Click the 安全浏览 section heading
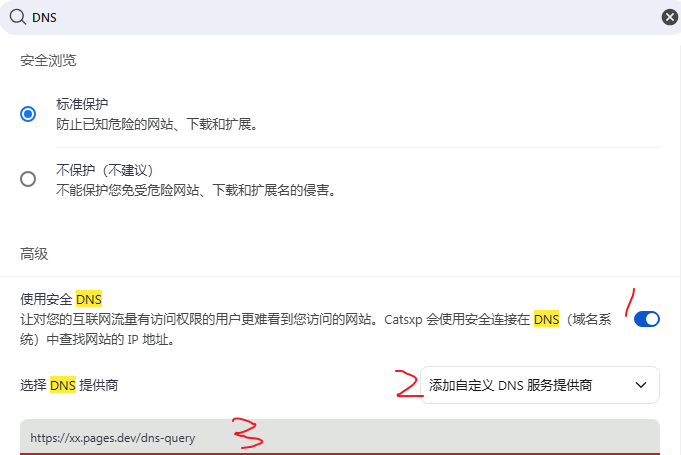Viewport: 681px width, 455px height. [48, 60]
